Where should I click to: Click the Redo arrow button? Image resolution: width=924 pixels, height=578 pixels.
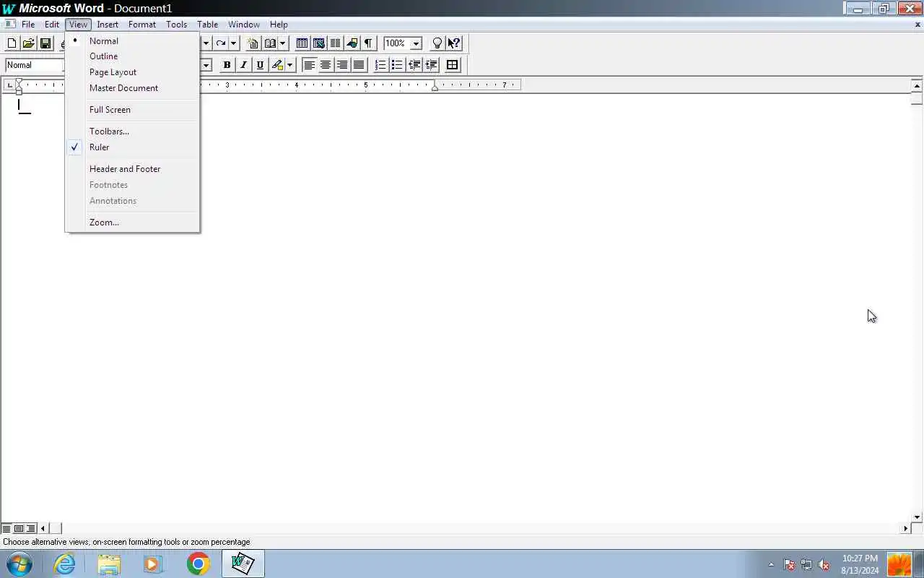221,43
